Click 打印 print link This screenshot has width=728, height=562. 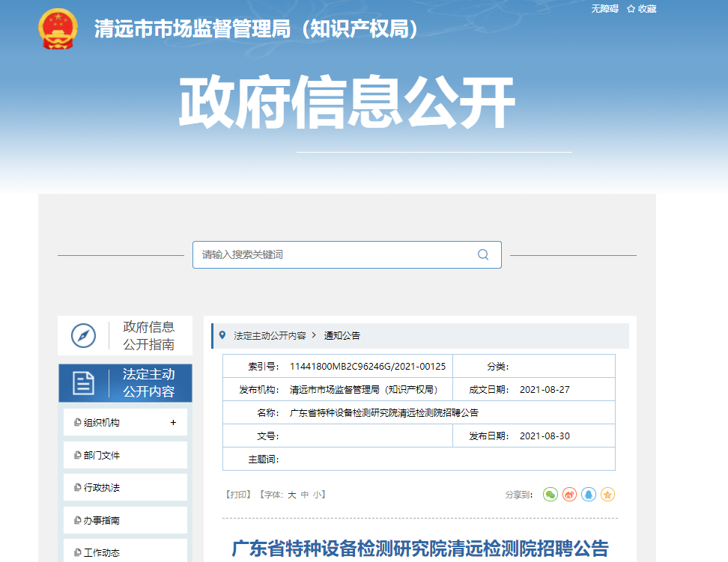point(238,495)
